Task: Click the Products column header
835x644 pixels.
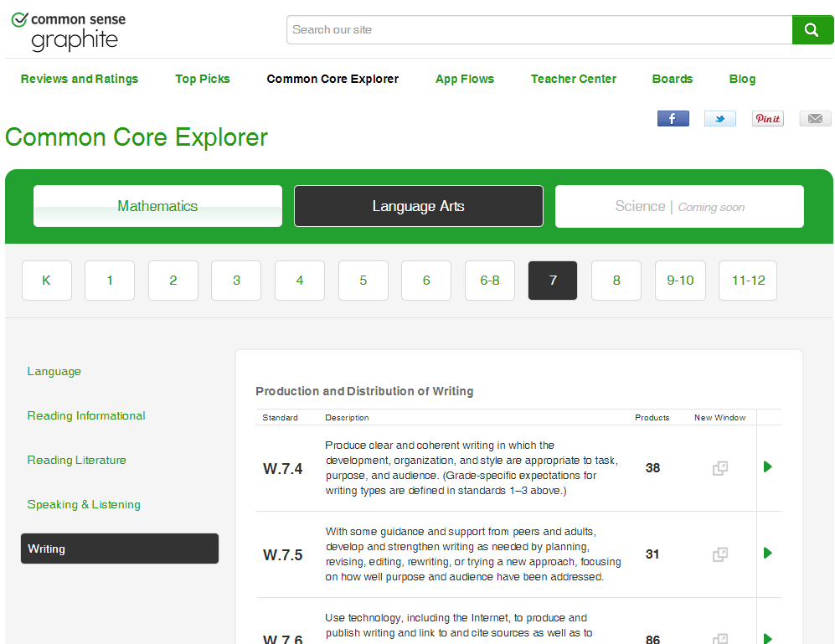Action: (652, 418)
